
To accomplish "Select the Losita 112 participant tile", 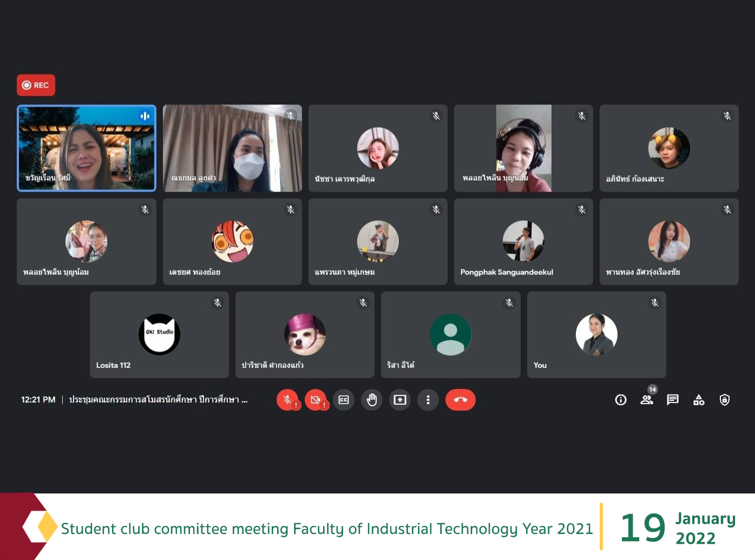I will point(159,335).
